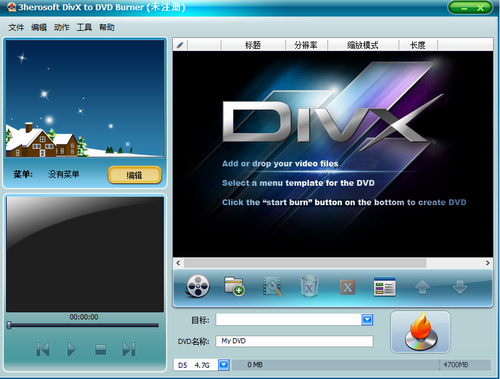Skip to next chapter in player

129,349
